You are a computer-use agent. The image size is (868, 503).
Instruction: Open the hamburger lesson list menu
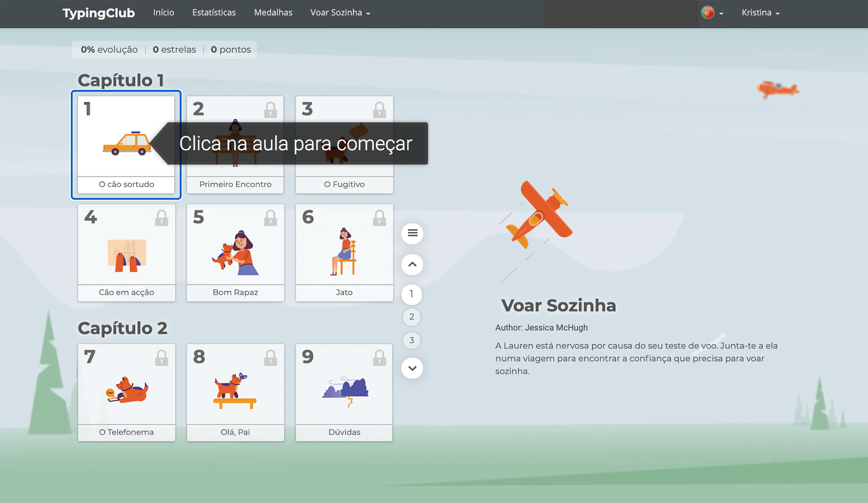click(412, 233)
